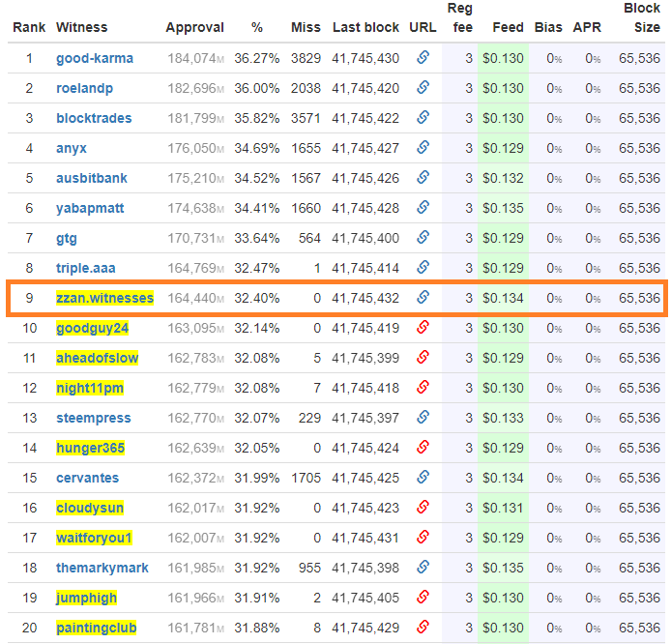The width and height of the screenshot is (671, 644).
Task: Click the $0.132 feed cell for ausbitbank
Action: (x=503, y=178)
